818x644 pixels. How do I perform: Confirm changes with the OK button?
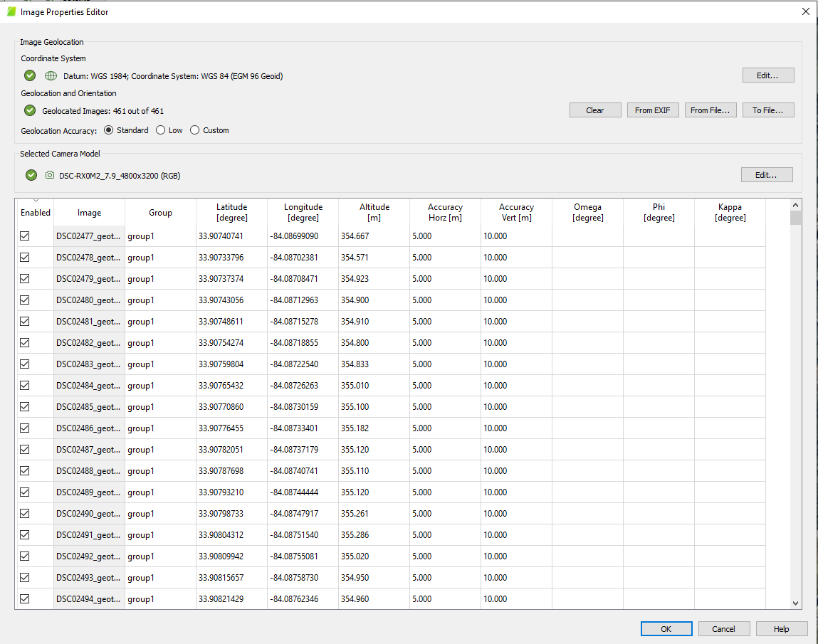[x=666, y=628]
